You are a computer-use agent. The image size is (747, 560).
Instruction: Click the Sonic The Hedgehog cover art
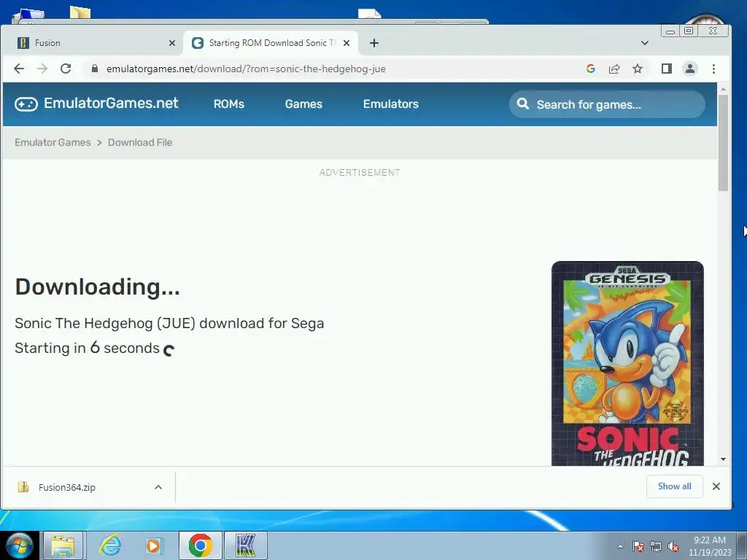point(627,363)
